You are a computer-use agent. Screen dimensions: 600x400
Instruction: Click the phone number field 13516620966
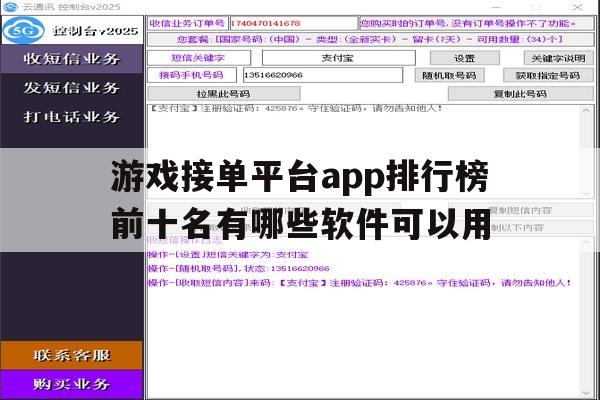323,75
